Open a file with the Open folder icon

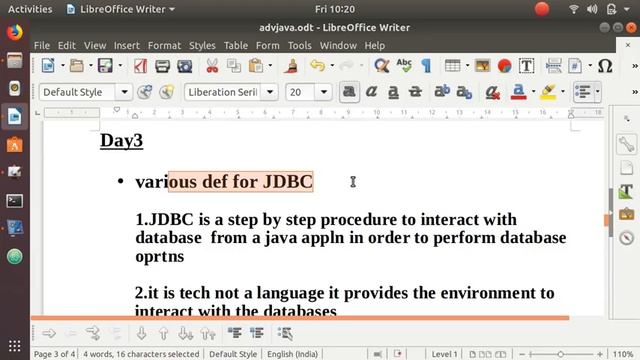coord(76,65)
